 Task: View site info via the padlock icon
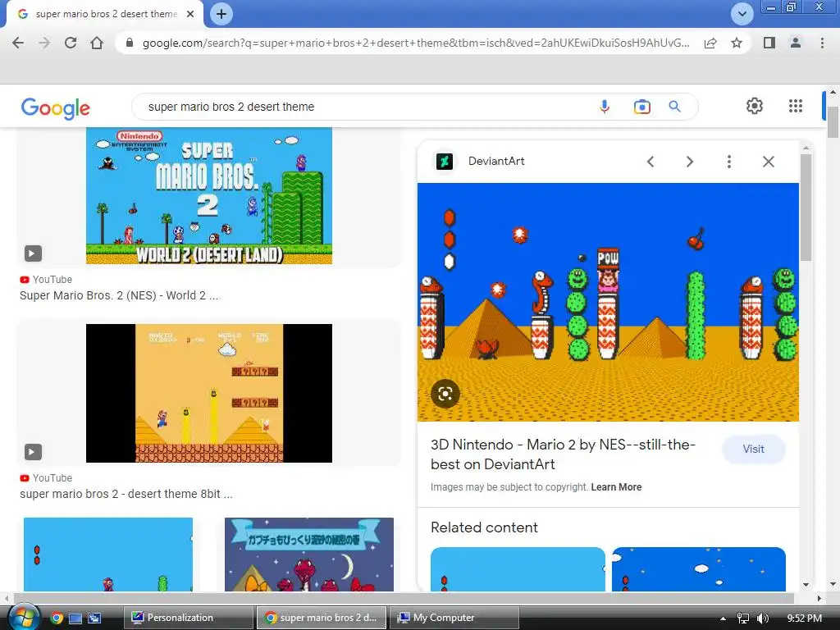129,43
